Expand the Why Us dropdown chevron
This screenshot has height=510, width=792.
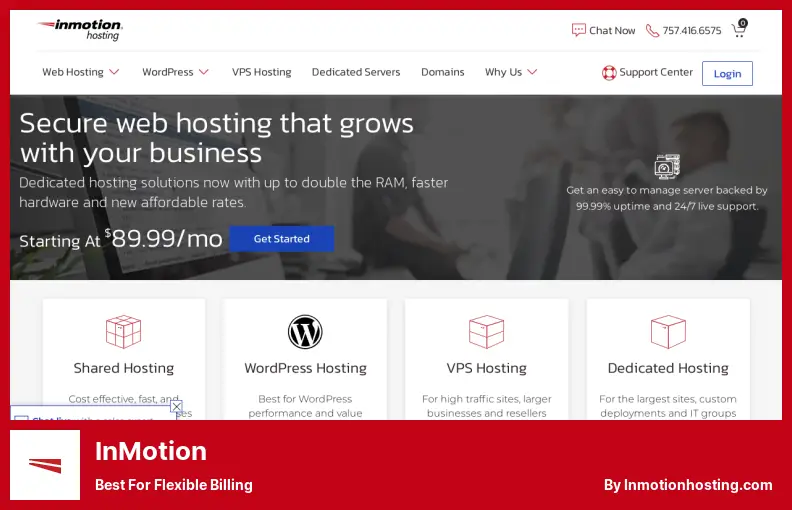click(532, 72)
